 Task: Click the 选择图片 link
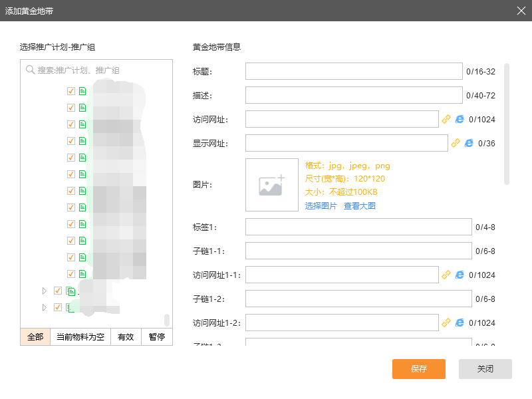coord(321,206)
